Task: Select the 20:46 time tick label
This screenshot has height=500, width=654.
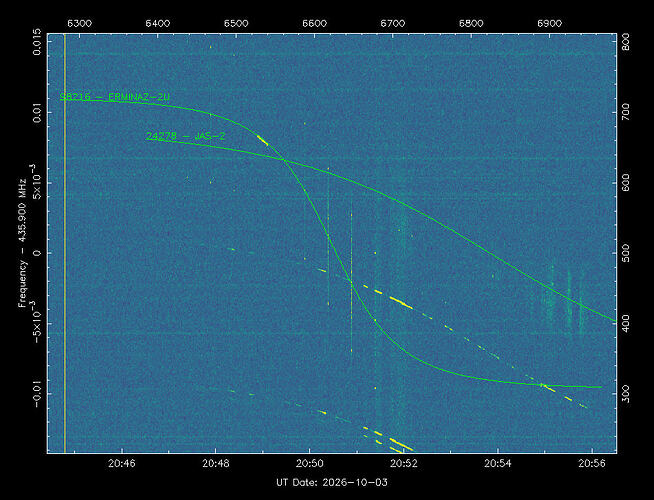Action: [122, 463]
